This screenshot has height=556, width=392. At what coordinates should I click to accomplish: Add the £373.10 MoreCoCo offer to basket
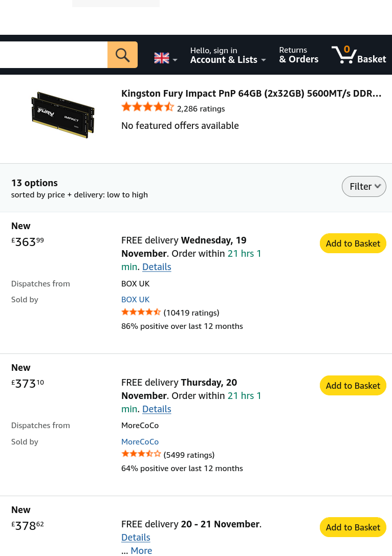click(x=353, y=386)
